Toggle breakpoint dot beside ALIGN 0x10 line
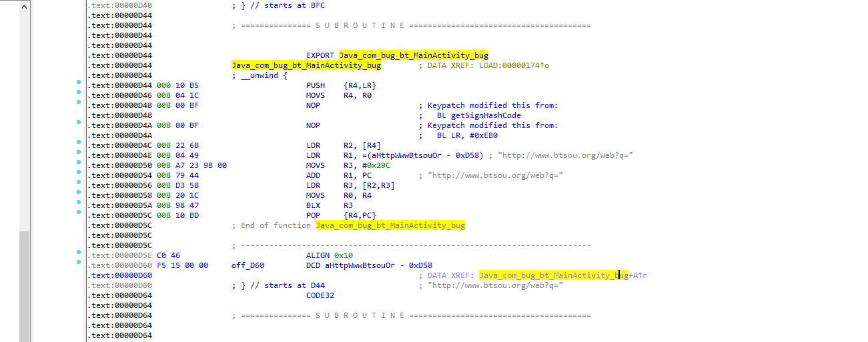The image size is (868, 342). point(79,253)
